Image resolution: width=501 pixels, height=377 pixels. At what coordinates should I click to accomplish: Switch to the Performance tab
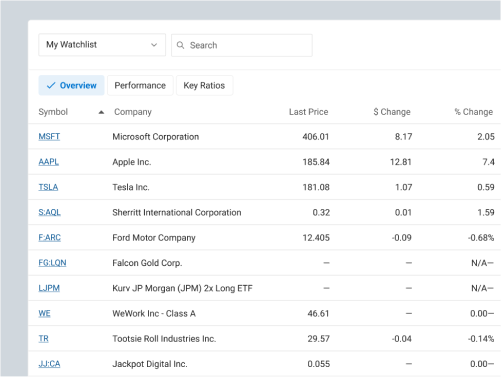[x=140, y=85]
